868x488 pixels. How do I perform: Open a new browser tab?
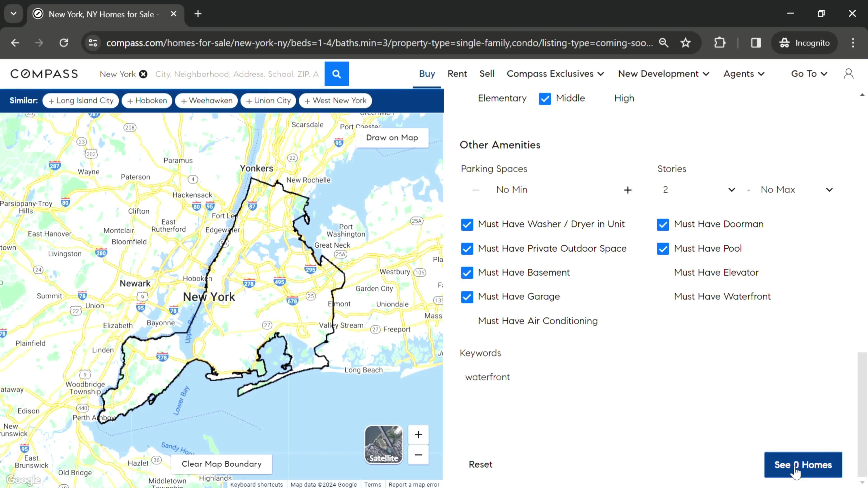point(198,14)
